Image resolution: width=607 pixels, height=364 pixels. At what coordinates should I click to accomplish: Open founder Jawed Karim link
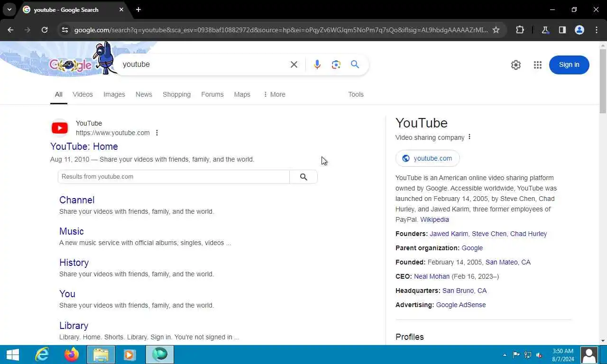click(x=449, y=234)
